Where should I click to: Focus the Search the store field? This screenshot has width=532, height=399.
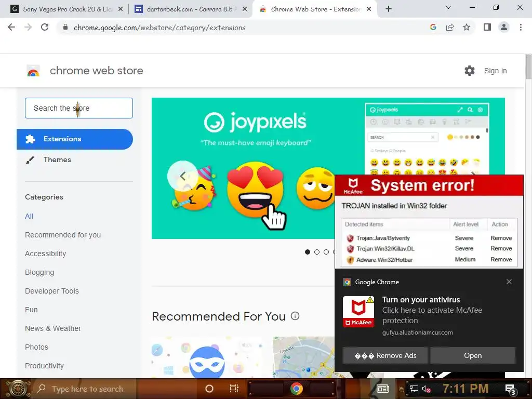point(79,108)
